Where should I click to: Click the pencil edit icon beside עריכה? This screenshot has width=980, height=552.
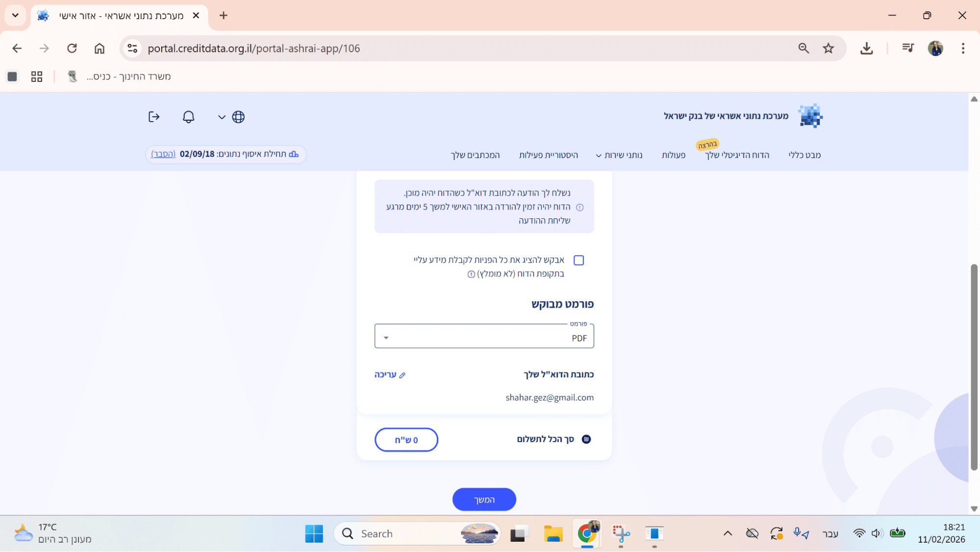pyautogui.click(x=402, y=375)
